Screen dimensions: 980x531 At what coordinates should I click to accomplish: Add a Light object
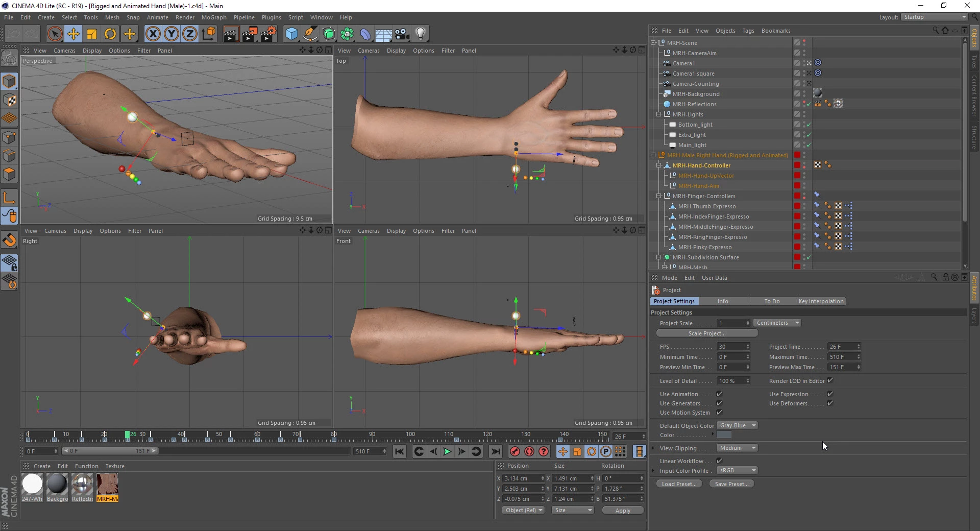[x=420, y=34]
